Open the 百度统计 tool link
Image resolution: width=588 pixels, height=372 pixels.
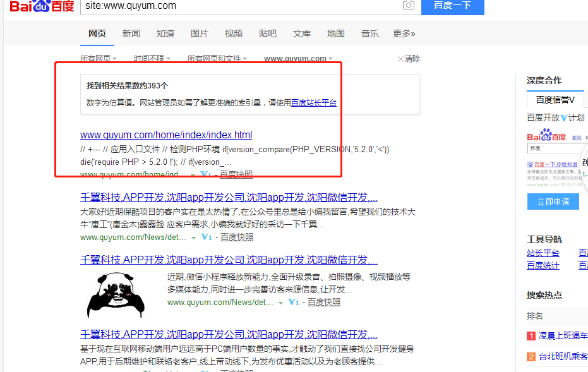(x=543, y=266)
